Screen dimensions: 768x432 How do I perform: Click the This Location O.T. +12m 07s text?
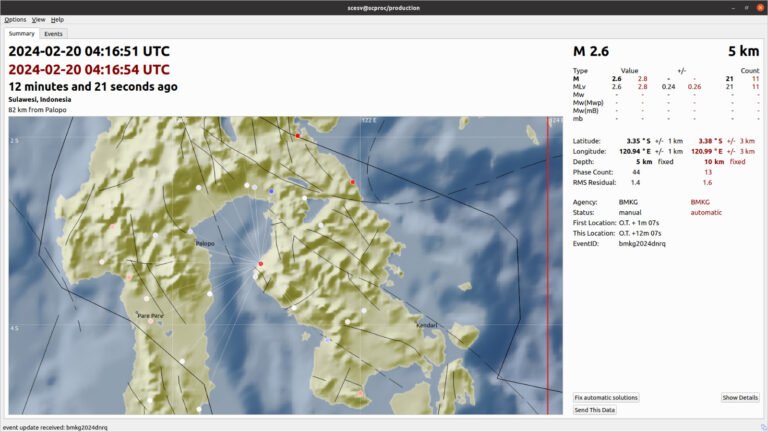point(640,233)
